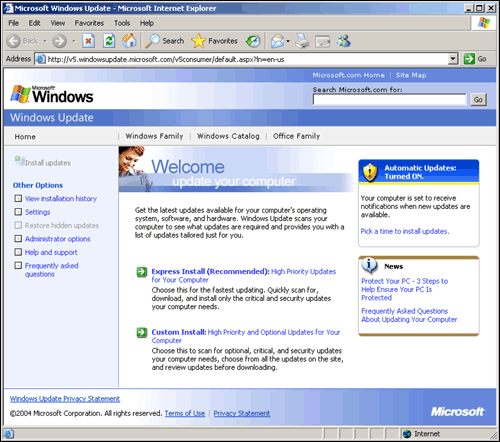
Task: Open the Windows Update Privacy Statement link
Action: 65,399
